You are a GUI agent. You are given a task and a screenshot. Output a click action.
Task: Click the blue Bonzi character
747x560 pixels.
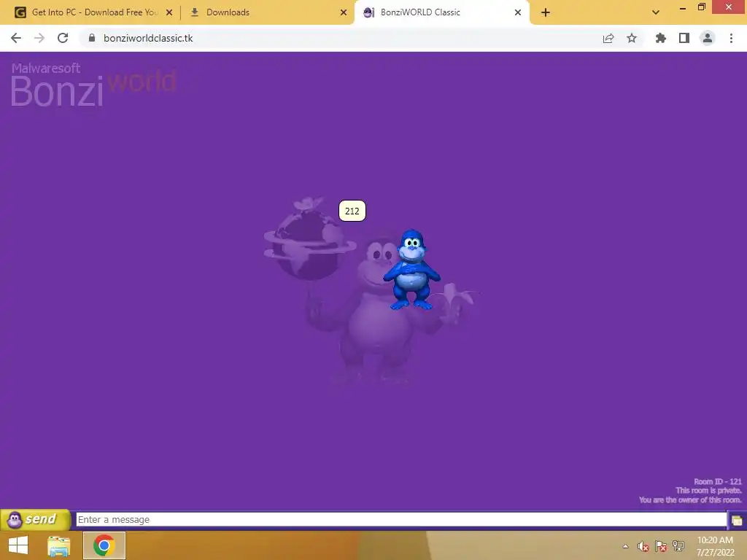pyautogui.click(x=411, y=270)
